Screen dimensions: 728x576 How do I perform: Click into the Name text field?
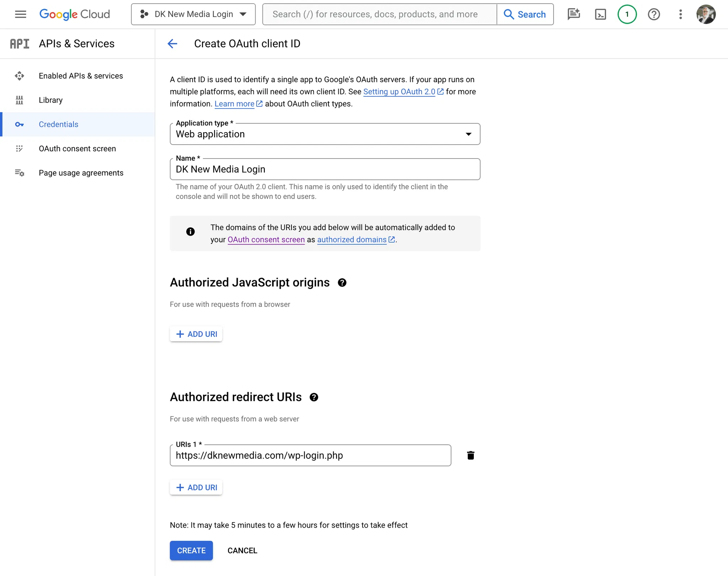point(325,169)
